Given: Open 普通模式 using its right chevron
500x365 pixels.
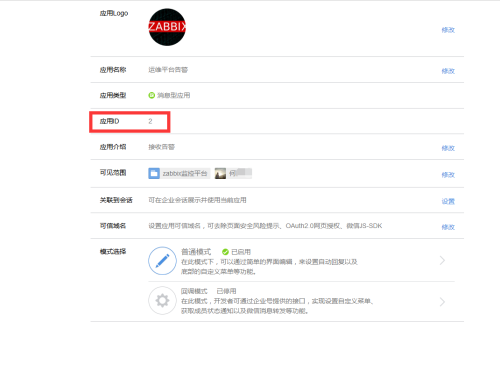Looking at the screenshot, I should (x=442, y=260).
